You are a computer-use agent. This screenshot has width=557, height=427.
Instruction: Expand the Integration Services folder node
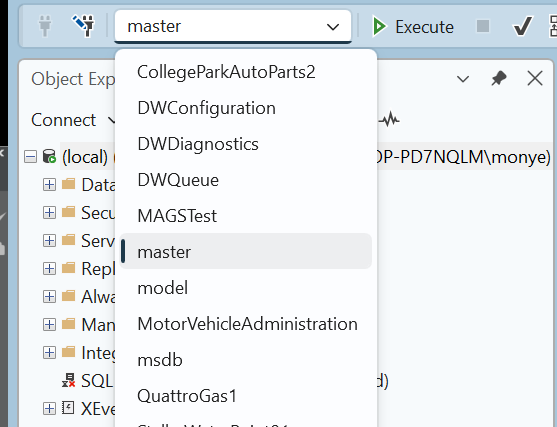pyautogui.click(x=49, y=353)
